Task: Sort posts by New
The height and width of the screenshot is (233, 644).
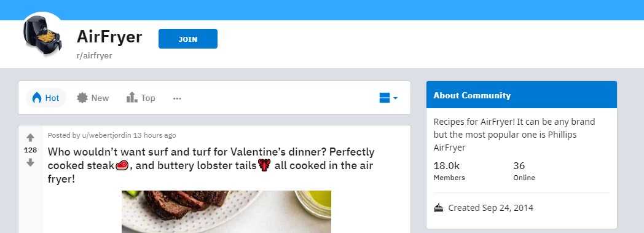Action: pos(93,98)
